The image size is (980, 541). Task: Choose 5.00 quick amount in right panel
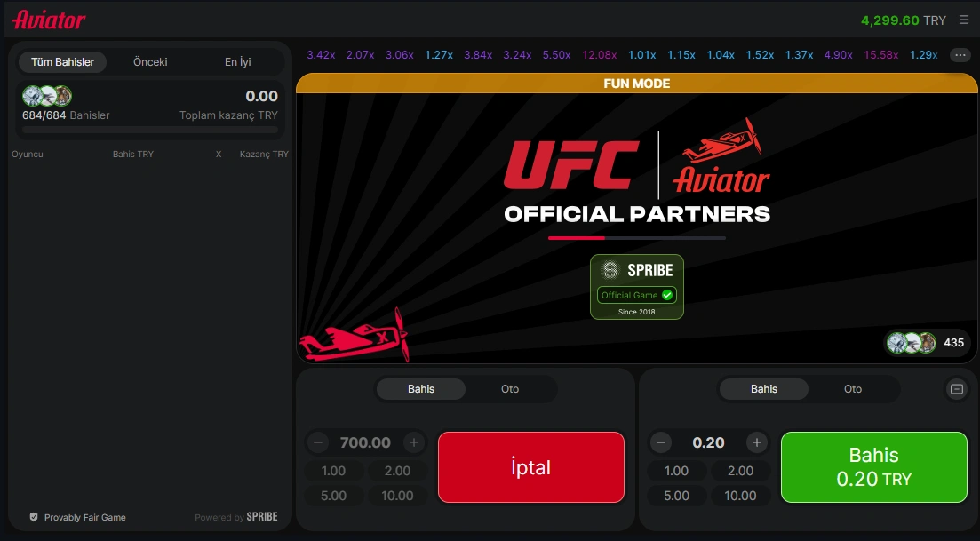coord(676,496)
